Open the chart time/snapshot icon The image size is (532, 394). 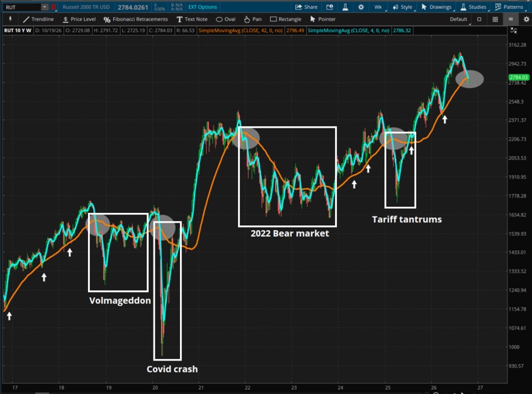(329, 7)
